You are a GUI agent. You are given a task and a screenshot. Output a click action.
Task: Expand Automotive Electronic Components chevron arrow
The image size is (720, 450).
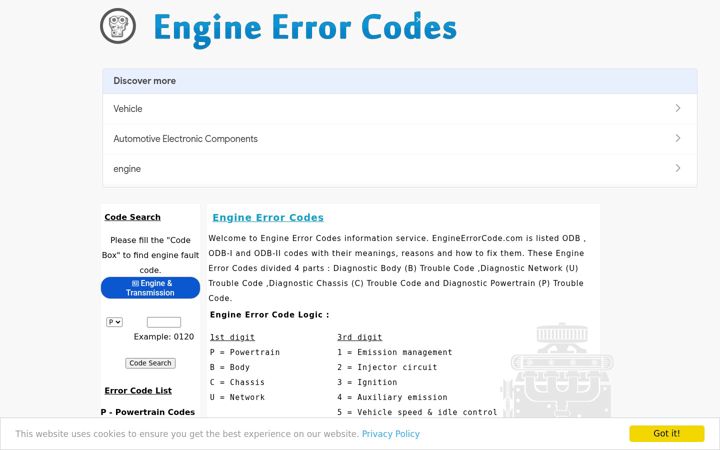coord(678,138)
